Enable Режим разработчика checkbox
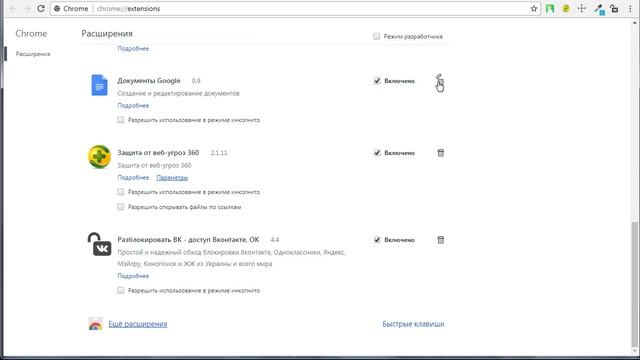Image resolution: width=640 pixels, height=360 pixels. (x=376, y=36)
